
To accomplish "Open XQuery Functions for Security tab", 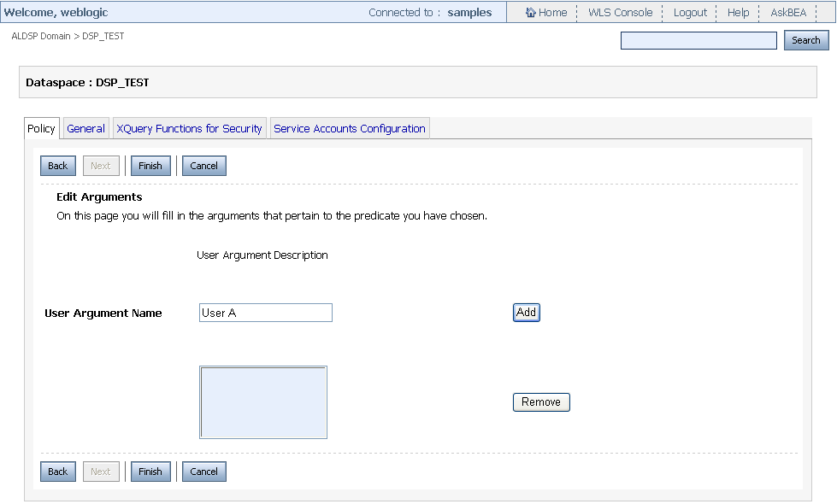I will click(189, 128).
